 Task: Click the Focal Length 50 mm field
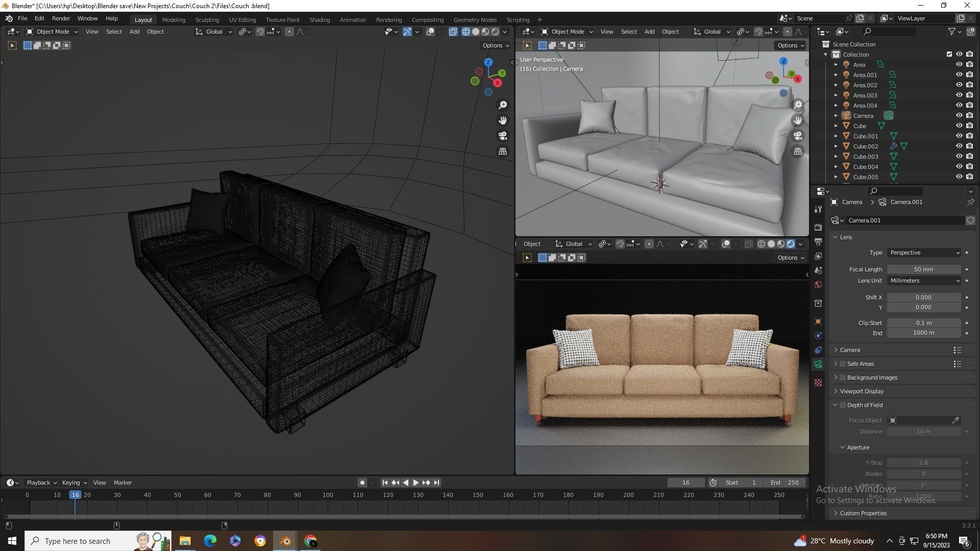tap(924, 269)
